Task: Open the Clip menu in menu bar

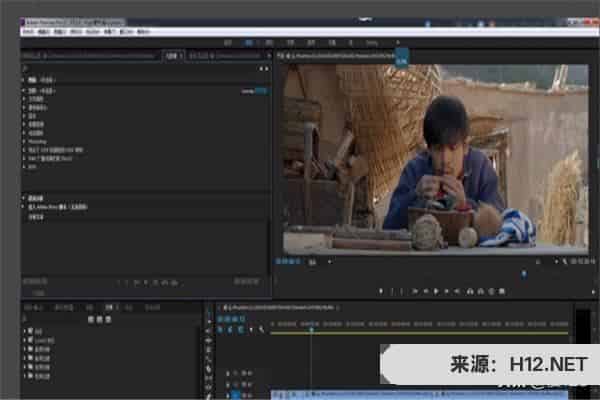Action: point(60,32)
